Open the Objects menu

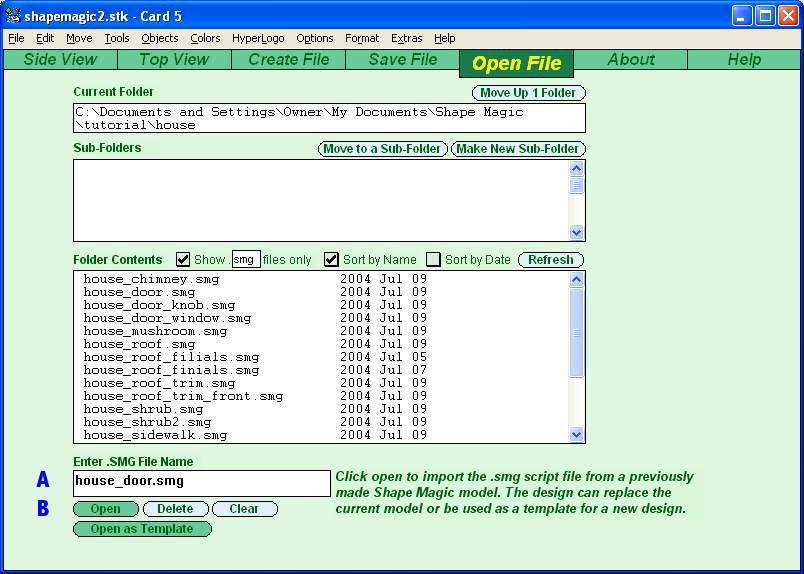point(159,38)
